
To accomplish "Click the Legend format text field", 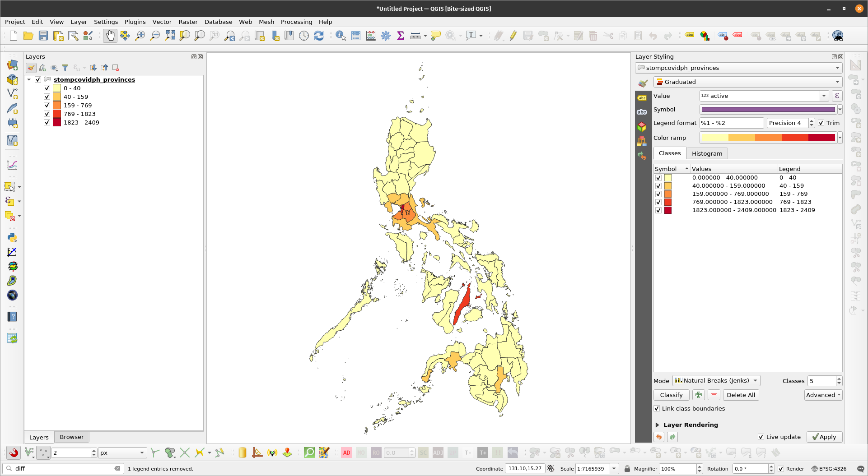I will (x=731, y=123).
